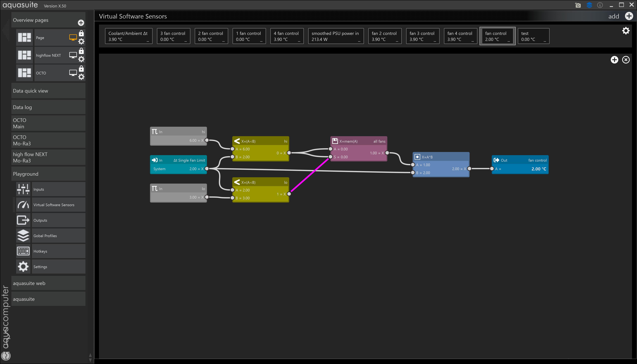Click the sidebar scroll arrows at the bottom
Screen dimensions: 637x364
(x=90, y=358)
